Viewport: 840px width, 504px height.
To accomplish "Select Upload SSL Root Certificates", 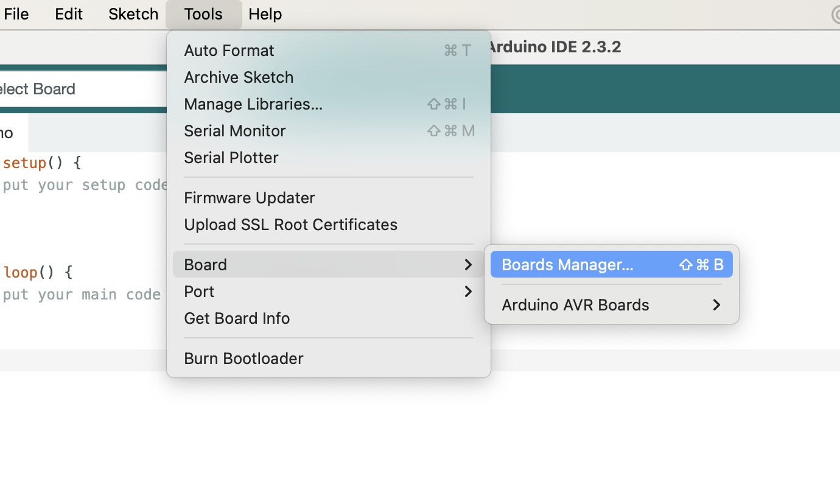I will [x=329, y=225].
